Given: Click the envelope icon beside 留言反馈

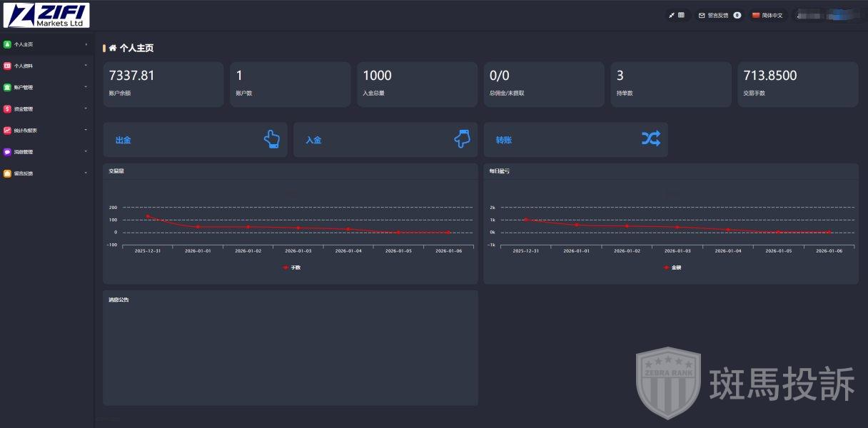Looking at the screenshot, I should (702, 15).
